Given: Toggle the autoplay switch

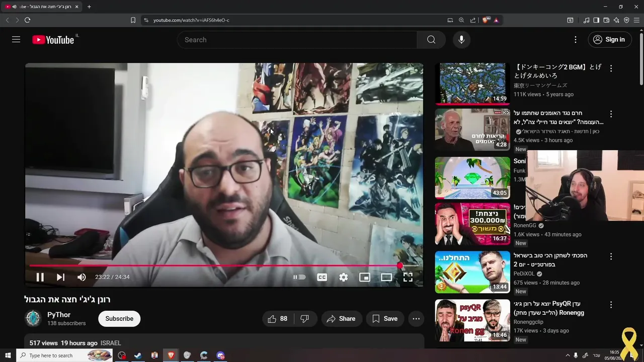Looking at the screenshot, I should (300, 277).
